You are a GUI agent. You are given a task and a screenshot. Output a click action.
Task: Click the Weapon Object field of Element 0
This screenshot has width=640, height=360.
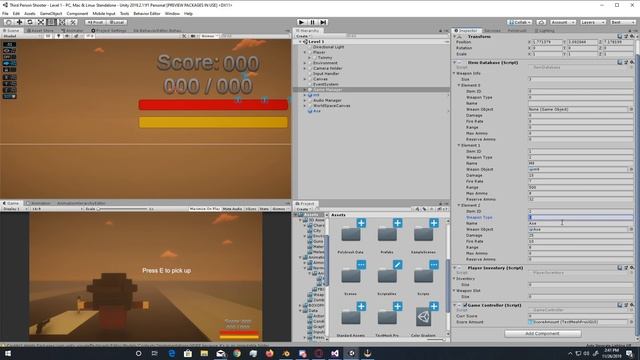coord(581,109)
